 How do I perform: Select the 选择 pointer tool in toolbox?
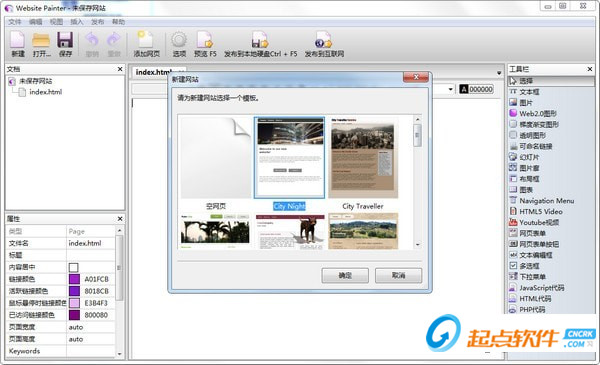tap(551, 81)
